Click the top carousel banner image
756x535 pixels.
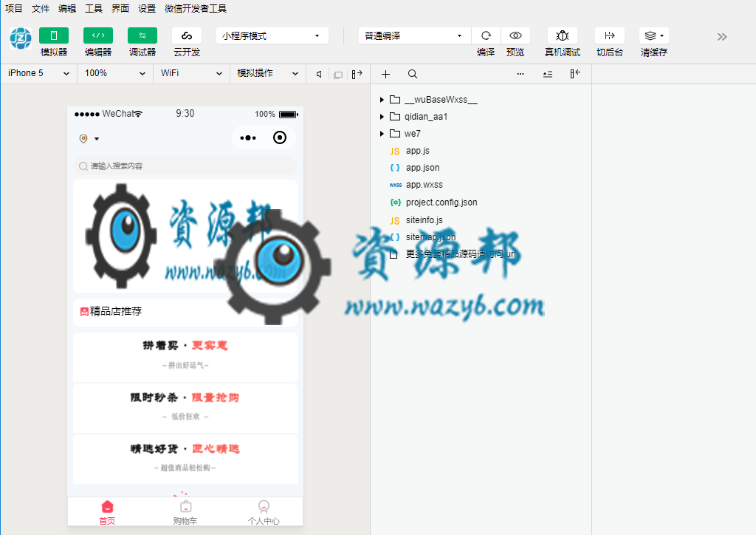185,236
